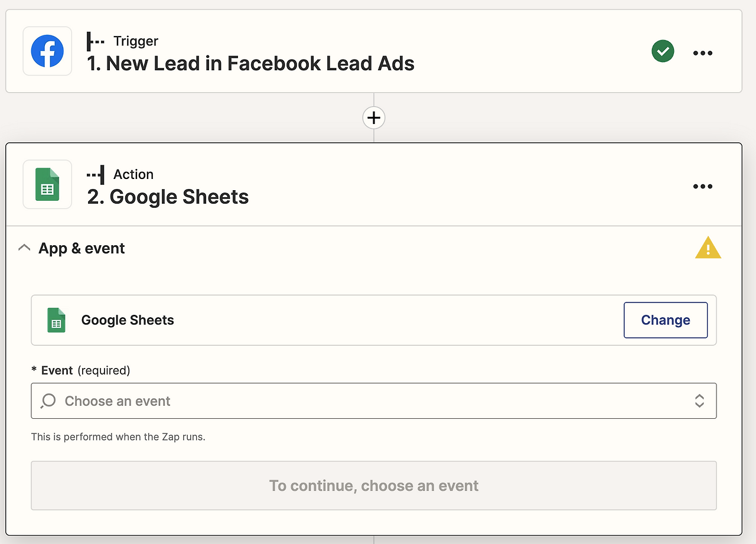The height and width of the screenshot is (544, 756).
Task: Click the green checkmark status icon
Action: (x=663, y=51)
